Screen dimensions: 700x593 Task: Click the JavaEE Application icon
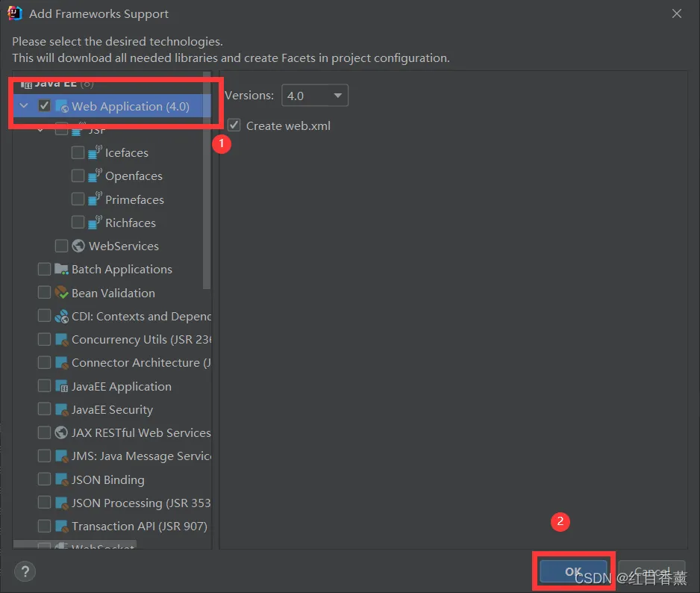point(61,386)
